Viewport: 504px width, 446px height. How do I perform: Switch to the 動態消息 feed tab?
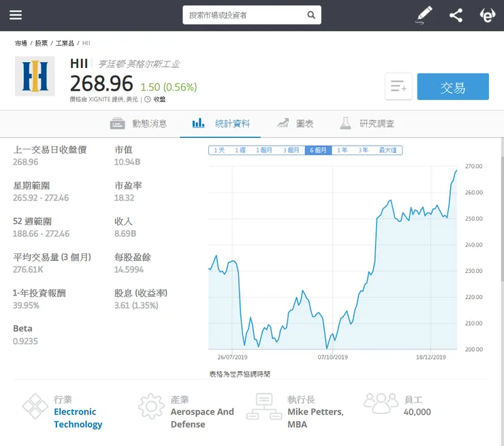(x=138, y=124)
